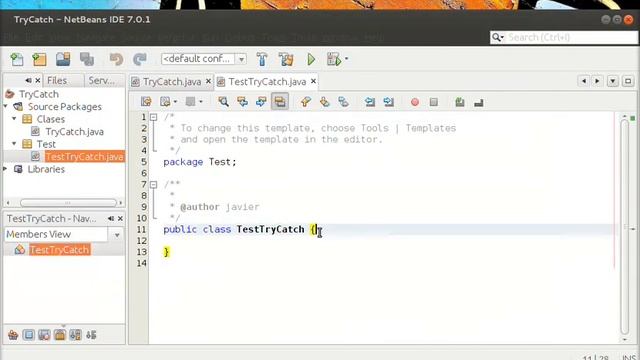The height and width of the screenshot is (360, 640).
Task: Close the TryCatch.java tab
Action: pos(208,81)
